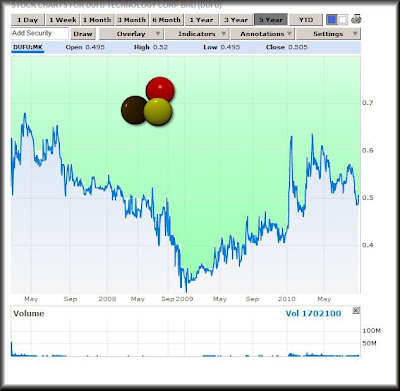Open the Overlay dropdown
This screenshot has height=391, width=400.
pyautogui.click(x=131, y=34)
